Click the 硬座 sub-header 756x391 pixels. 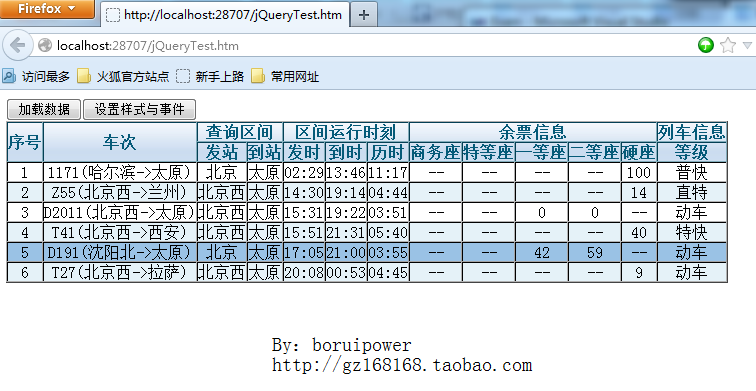tap(639, 152)
